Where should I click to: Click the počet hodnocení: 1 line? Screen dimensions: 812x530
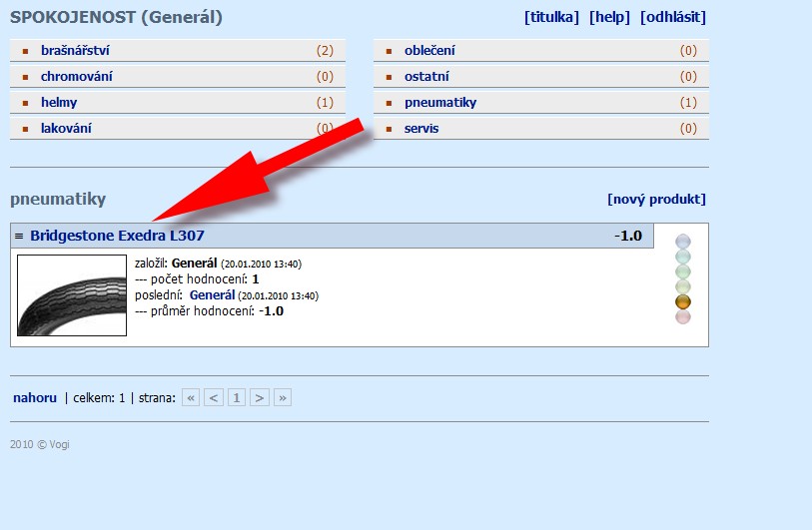pyautogui.click(x=197, y=279)
